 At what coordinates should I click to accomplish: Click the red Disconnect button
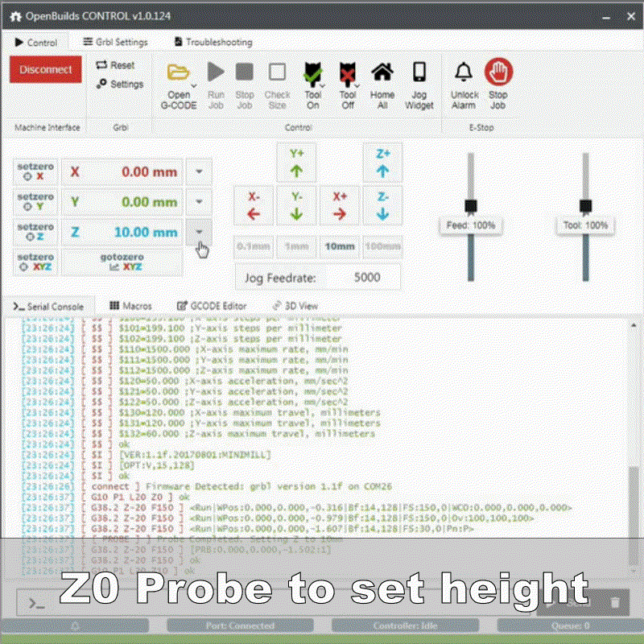45,69
